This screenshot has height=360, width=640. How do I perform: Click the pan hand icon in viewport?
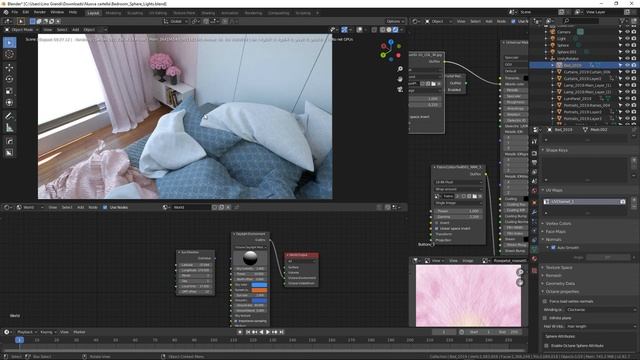(400, 79)
